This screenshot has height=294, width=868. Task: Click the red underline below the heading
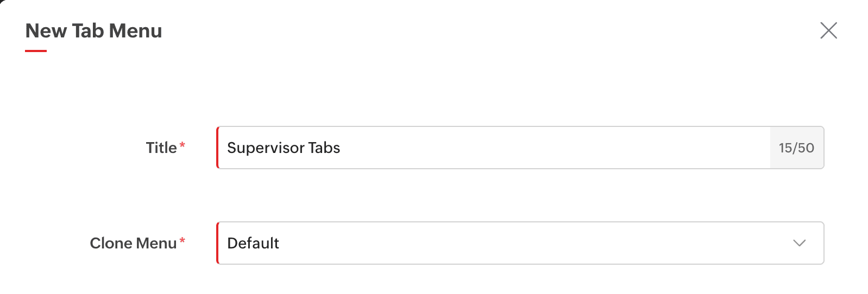36,51
